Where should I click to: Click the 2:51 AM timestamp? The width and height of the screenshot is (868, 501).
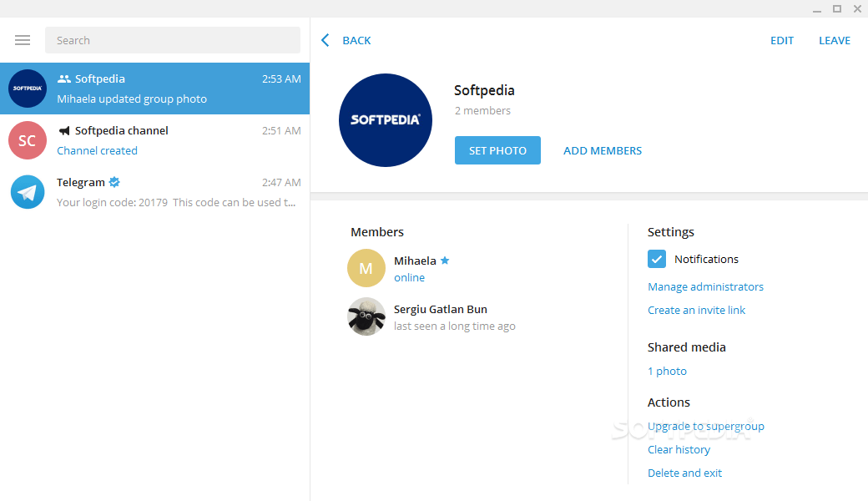(281, 130)
